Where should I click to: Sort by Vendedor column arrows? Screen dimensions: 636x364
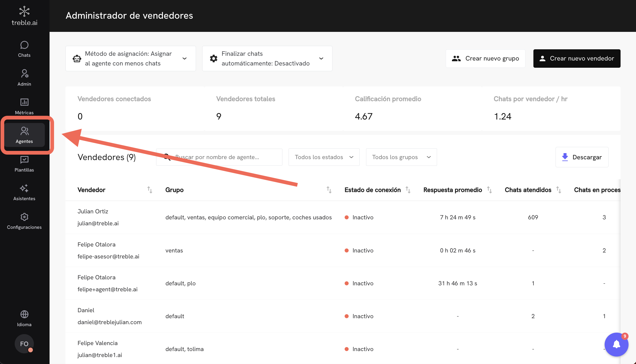150,190
